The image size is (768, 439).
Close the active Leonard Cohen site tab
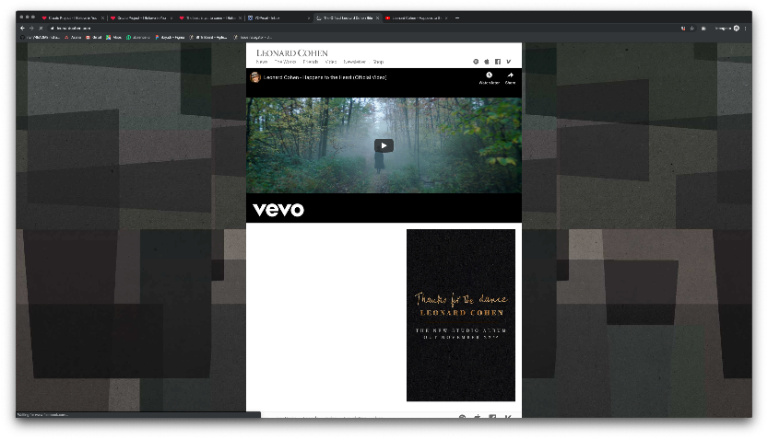click(x=377, y=18)
